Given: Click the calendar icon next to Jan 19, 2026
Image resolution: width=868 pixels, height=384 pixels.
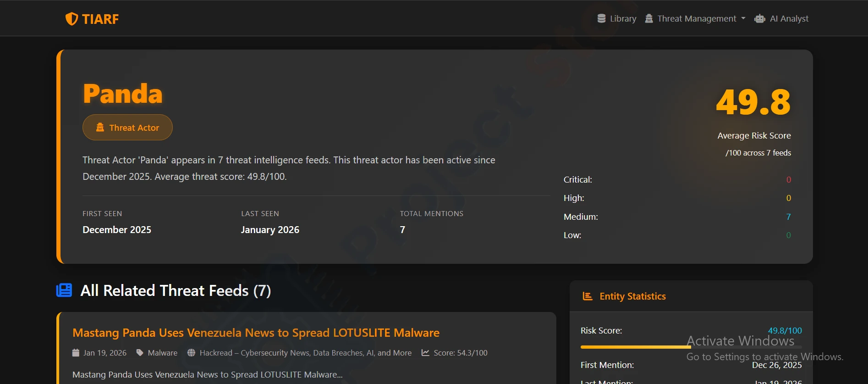Looking at the screenshot, I should [x=76, y=353].
